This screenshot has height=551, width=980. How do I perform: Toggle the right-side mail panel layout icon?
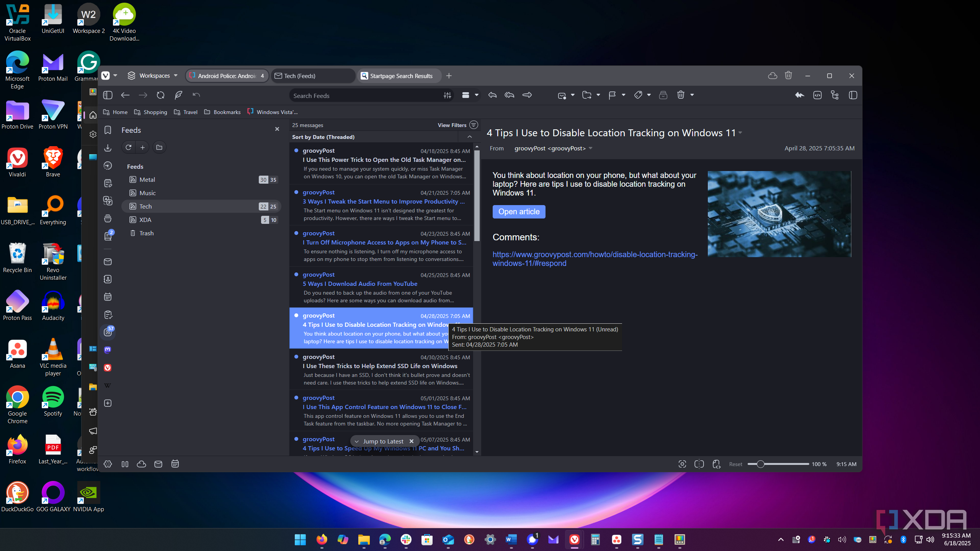coord(853,95)
